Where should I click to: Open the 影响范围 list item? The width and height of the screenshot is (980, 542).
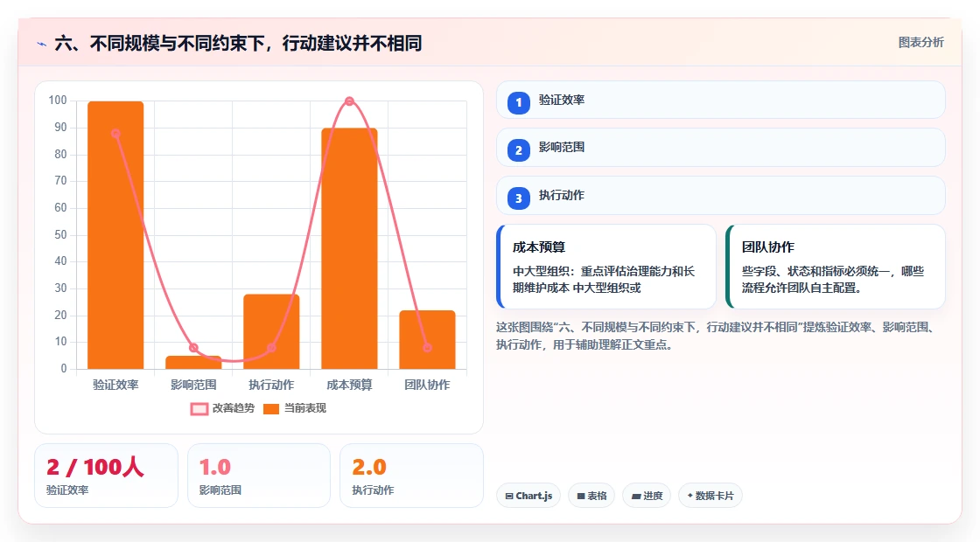[x=721, y=148]
